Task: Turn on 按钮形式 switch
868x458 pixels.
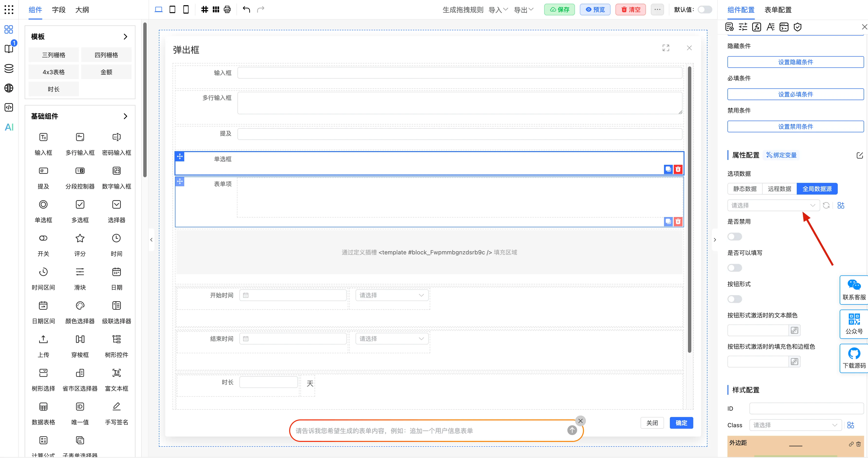Action: (735, 299)
